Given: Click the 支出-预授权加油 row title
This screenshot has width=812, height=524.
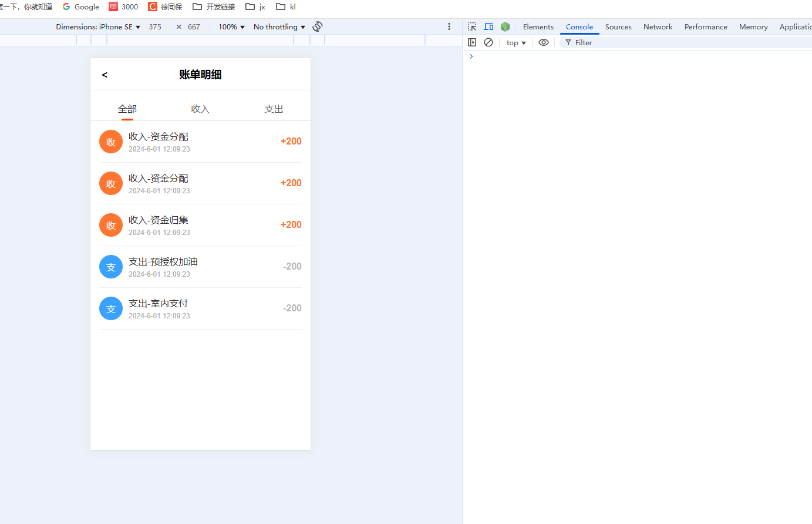Looking at the screenshot, I should click(x=163, y=261).
